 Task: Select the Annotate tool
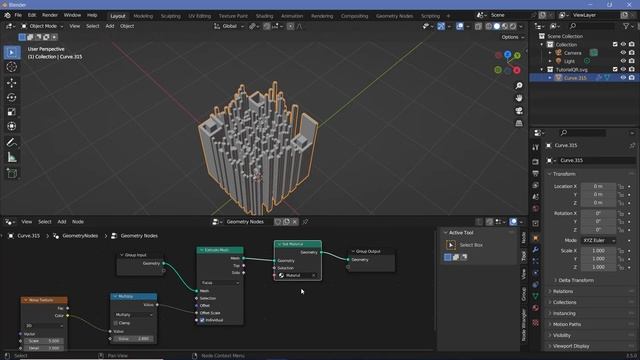click(x=11, y=142)
